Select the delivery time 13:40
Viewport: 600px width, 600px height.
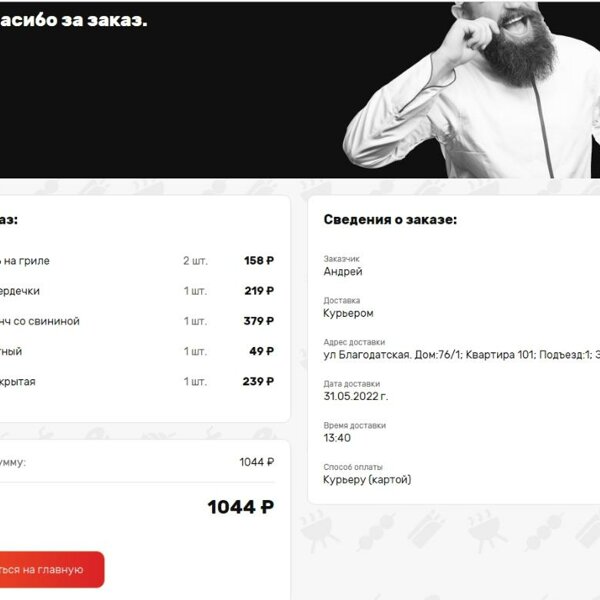337,438
